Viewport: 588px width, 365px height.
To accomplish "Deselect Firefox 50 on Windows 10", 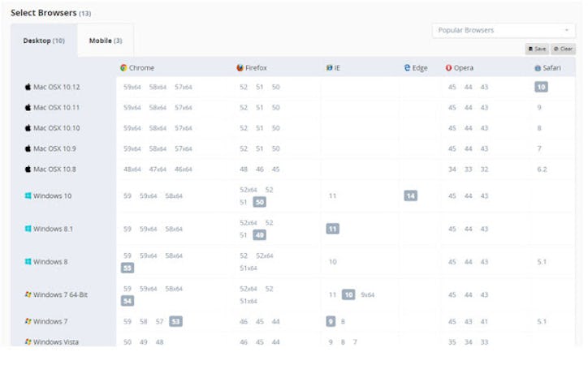I will 260,202.
